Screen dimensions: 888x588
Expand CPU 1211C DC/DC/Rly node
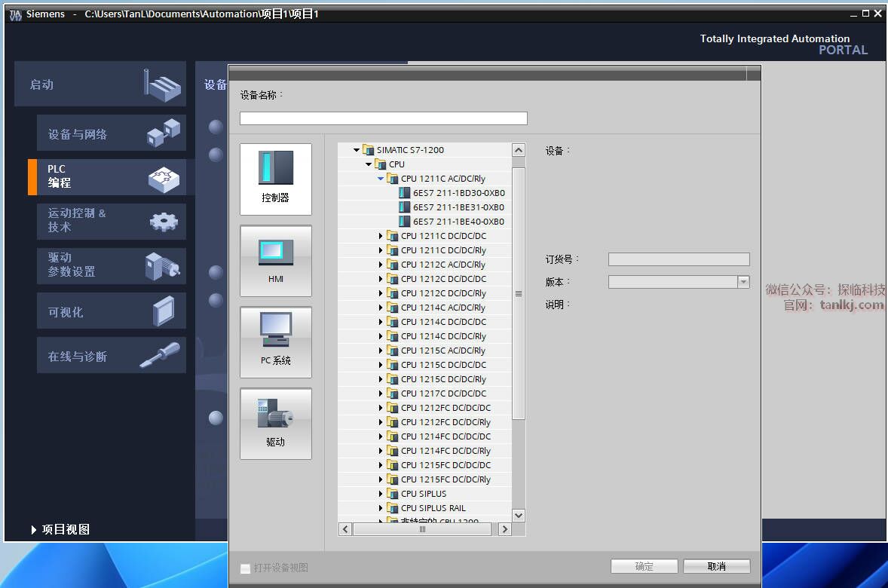tap(381, 250)
